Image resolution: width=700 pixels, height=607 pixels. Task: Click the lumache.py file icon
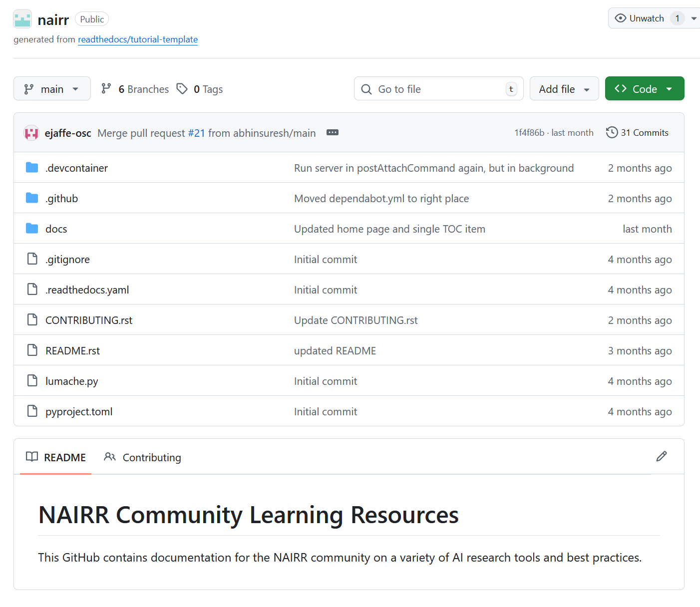pos(32,380)
